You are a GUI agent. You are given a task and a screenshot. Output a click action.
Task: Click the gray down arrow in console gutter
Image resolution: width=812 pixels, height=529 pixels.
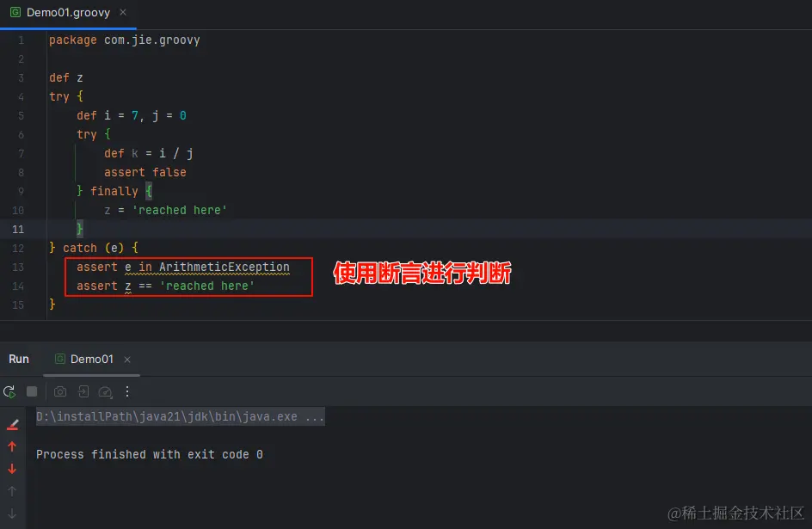coord(12,514)
